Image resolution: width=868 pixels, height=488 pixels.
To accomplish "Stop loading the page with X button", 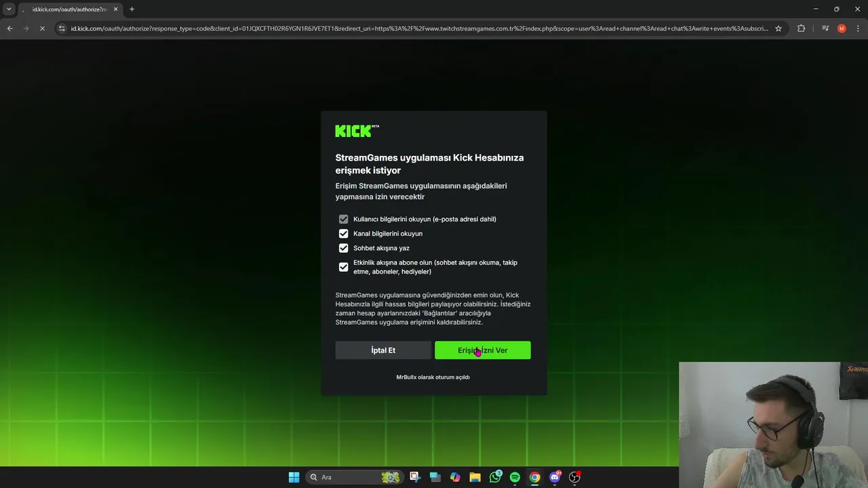I will 42,28.
